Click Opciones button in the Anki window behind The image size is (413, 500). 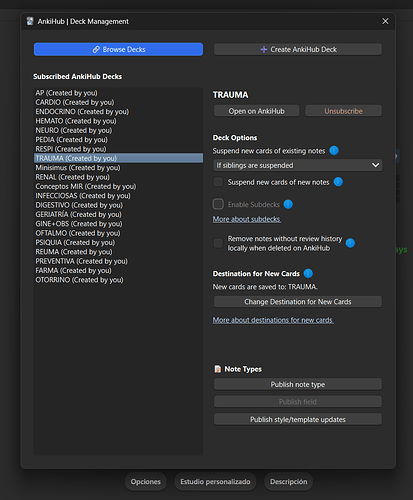(x=146, y=482)
